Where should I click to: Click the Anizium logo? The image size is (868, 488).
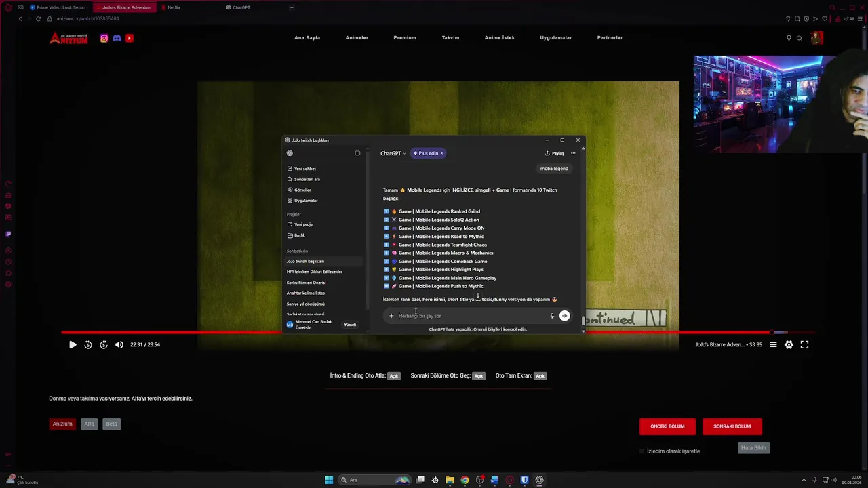click(68, 38)
